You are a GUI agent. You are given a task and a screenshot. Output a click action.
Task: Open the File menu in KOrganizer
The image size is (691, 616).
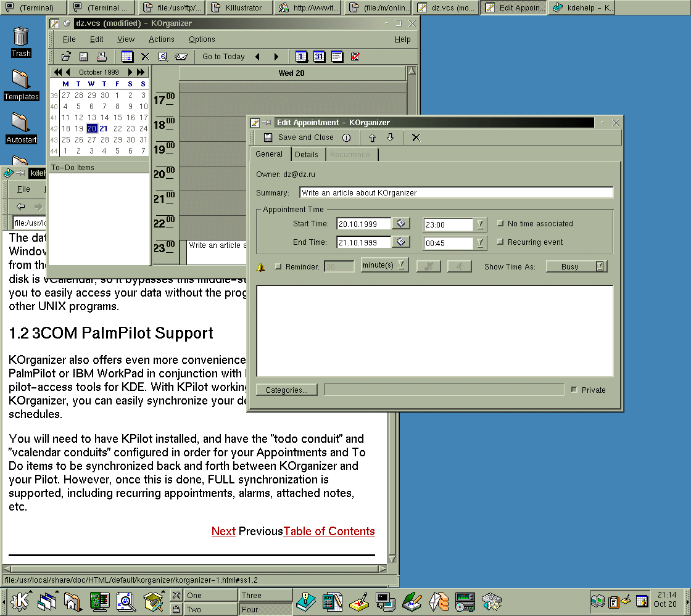point(69,39)
